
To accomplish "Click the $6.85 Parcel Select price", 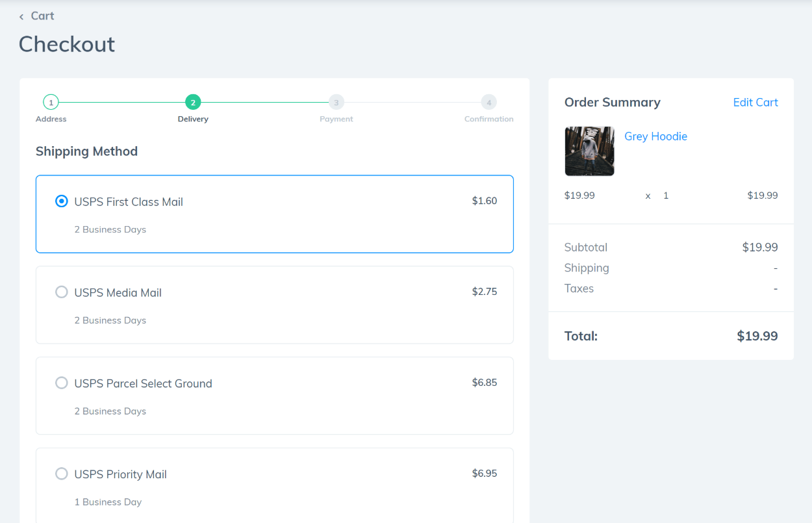I will click(485, 383).
